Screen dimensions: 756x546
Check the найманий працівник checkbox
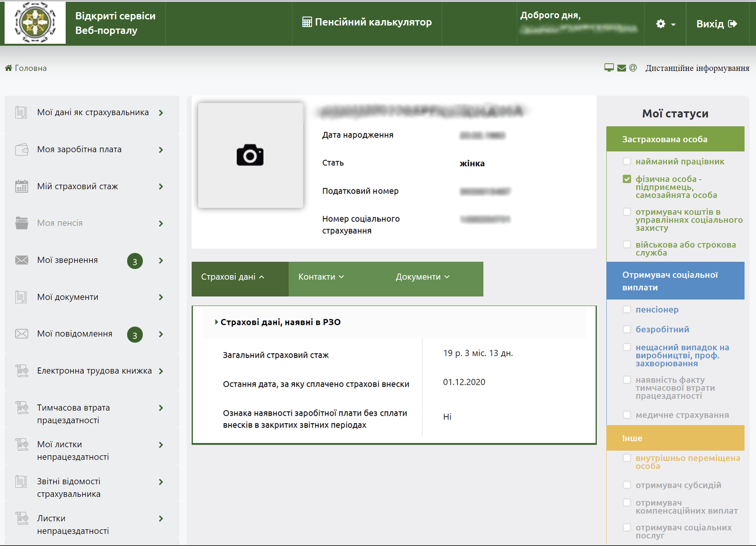(x=627, y=162)
